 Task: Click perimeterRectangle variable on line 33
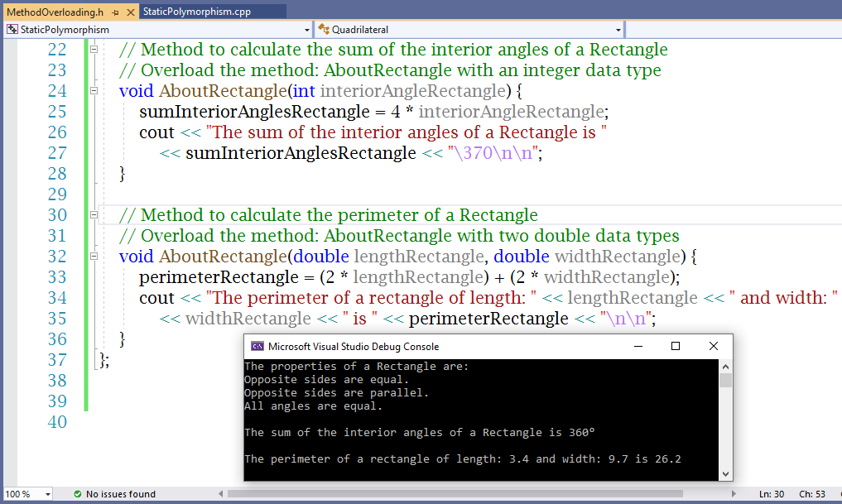219,277
